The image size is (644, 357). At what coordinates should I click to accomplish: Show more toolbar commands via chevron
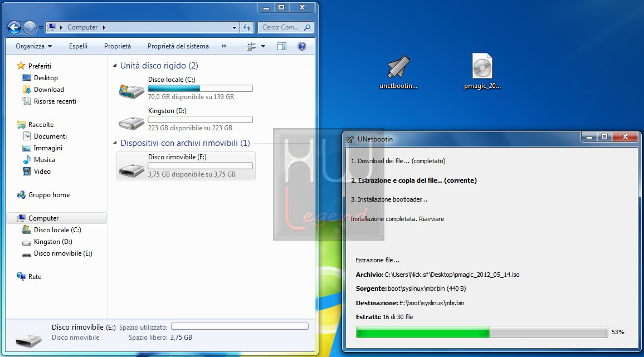tap(224, 46)
